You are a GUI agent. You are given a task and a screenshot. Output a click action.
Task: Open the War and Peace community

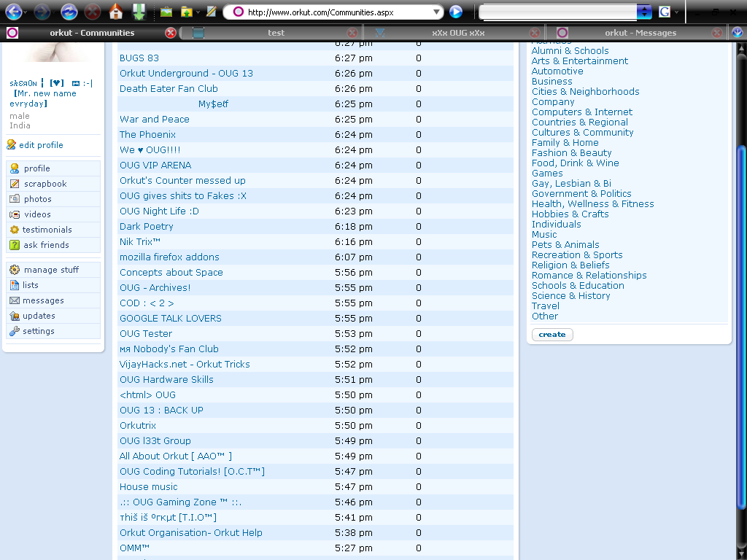(x=155, y=119)
